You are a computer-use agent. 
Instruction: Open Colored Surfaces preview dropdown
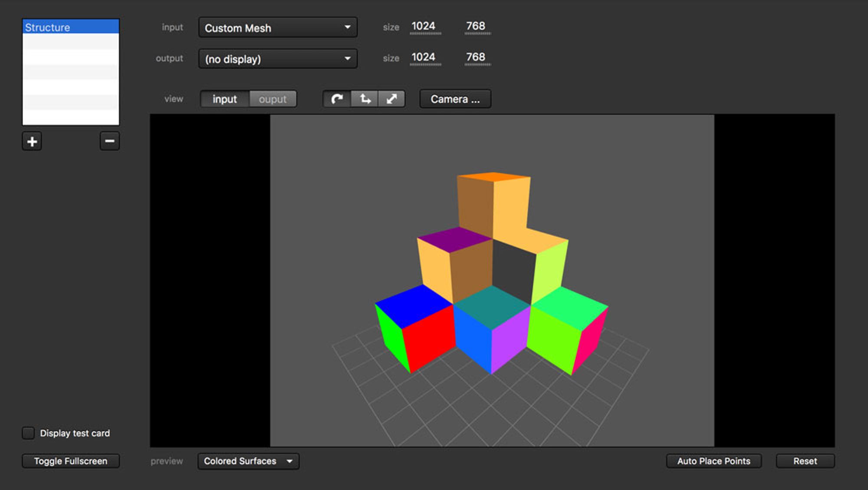pos(248,461)
